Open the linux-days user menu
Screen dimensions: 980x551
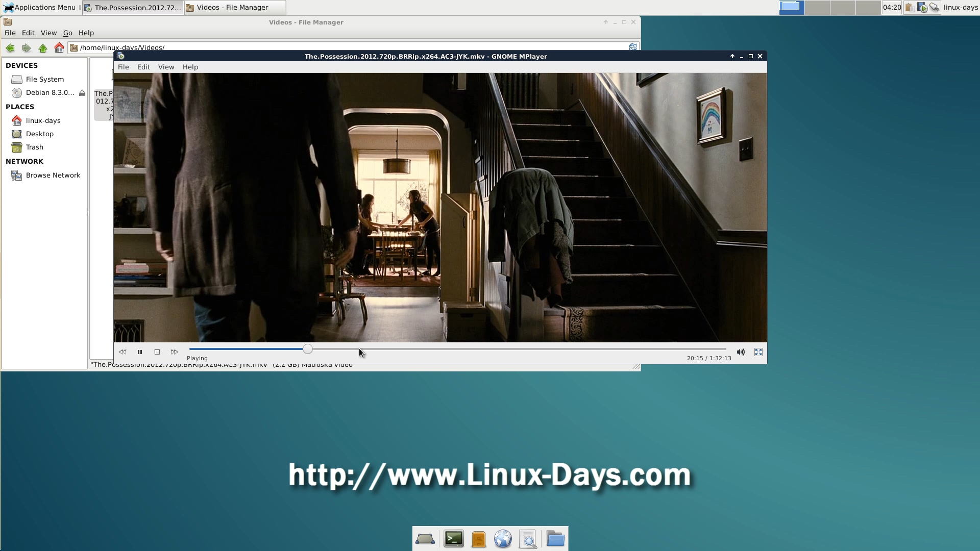pos(961,7)
